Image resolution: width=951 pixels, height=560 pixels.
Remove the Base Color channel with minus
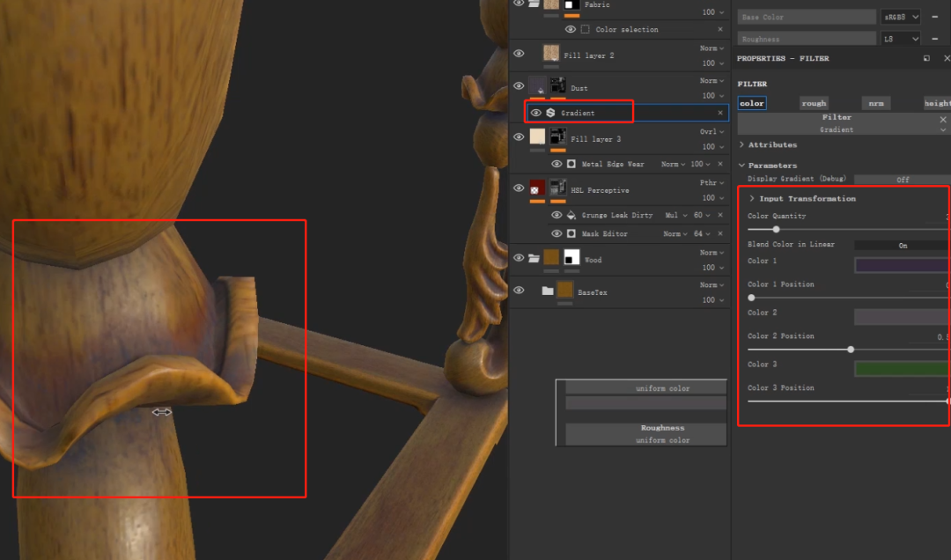[934, 17]
